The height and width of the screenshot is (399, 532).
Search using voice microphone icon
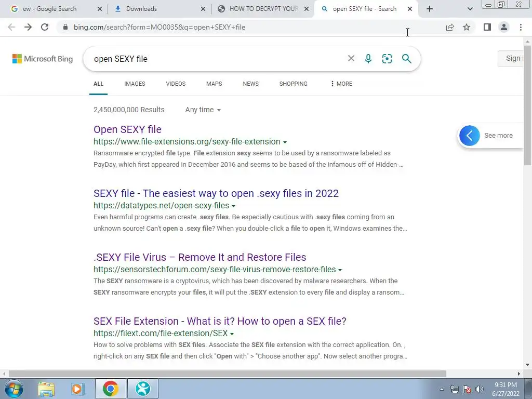pyautogui.click(x=368, y=59)
